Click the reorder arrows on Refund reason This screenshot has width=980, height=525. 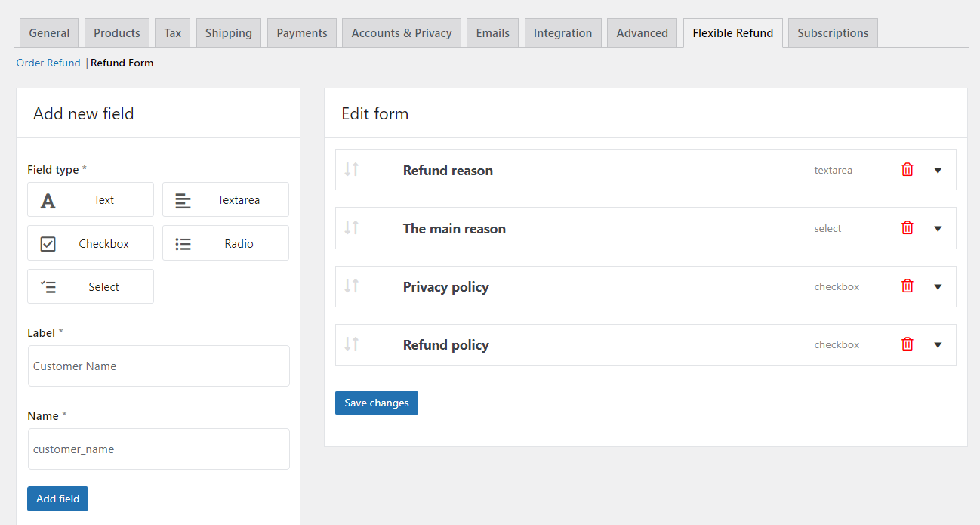pos(351,169)
